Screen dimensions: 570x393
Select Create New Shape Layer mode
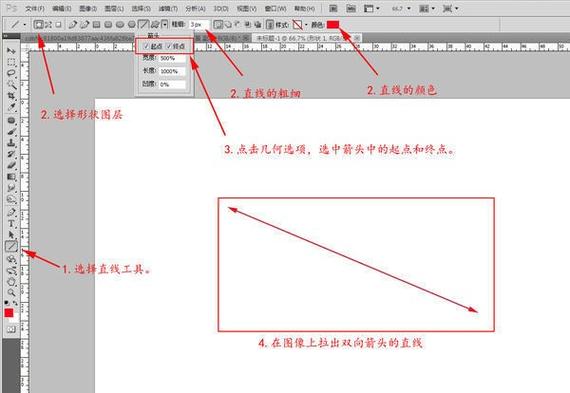218,24
